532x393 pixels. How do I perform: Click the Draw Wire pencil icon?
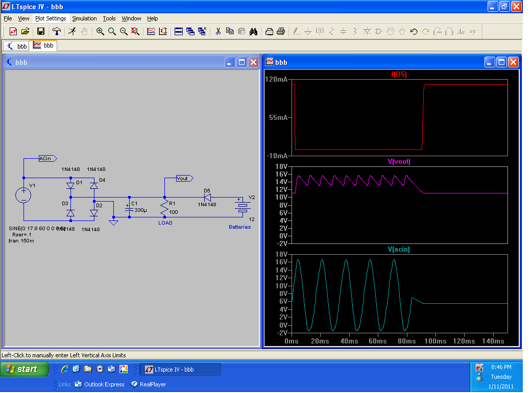click(297, 32)
